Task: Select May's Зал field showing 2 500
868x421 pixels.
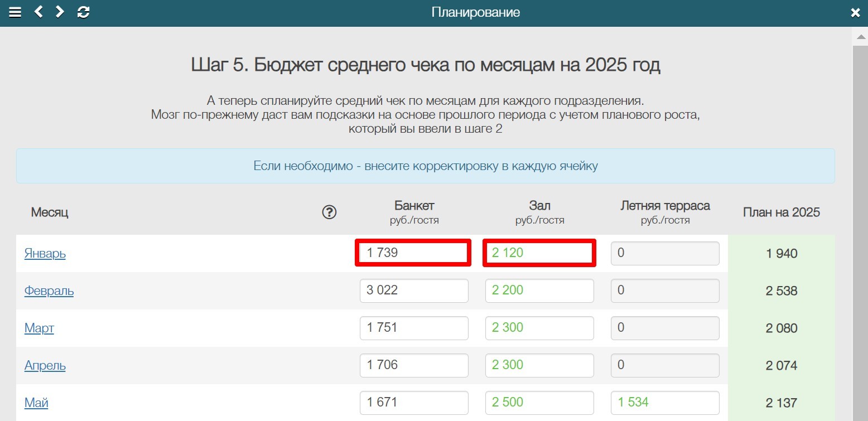Action: tap(539, 402)
